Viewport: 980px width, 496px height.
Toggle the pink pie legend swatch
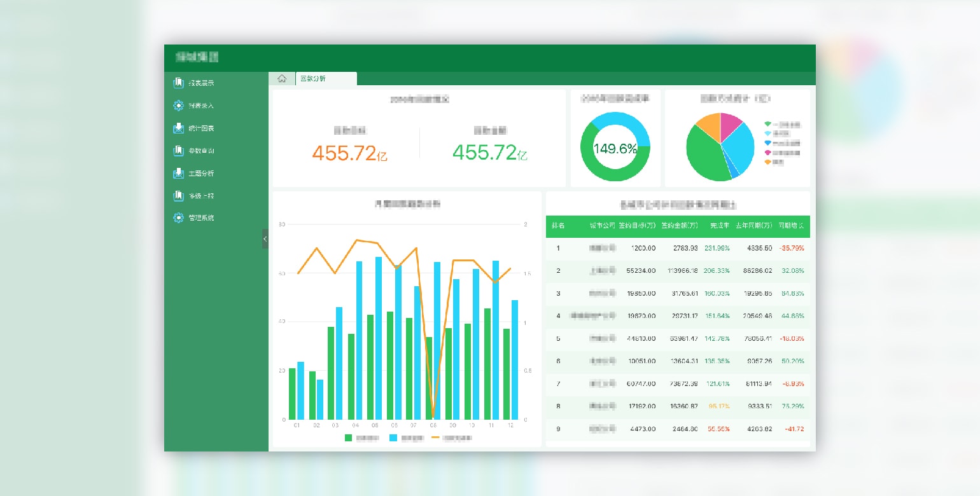(768, 153)
